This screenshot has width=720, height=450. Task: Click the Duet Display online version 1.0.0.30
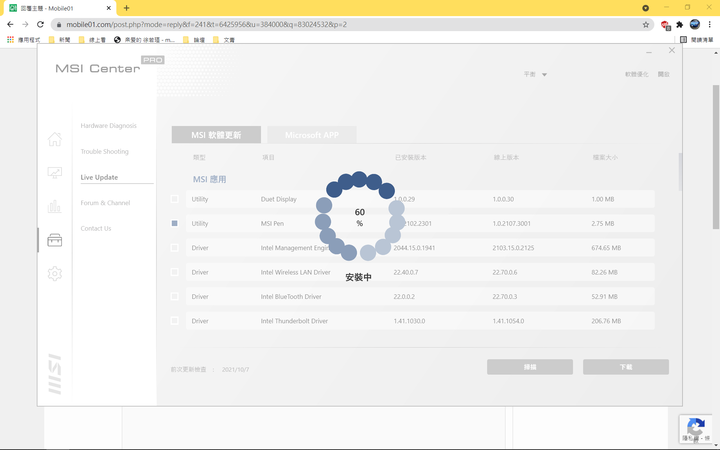[x=503, y=199]
